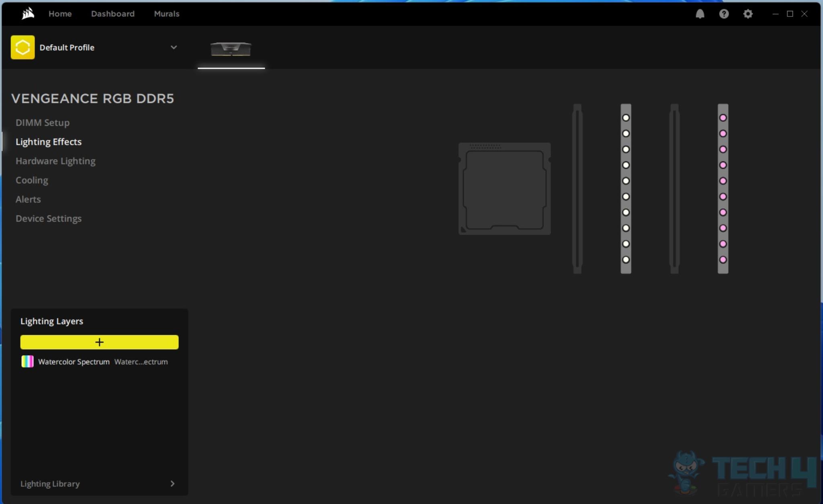This screenshot has height=504, width=823.
Task: Maximize the iCUE window
Action: click(790, 14)
